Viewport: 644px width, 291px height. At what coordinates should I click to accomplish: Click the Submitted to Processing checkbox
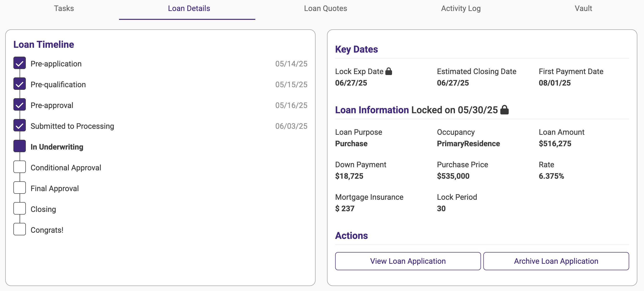tap(20, 126)
